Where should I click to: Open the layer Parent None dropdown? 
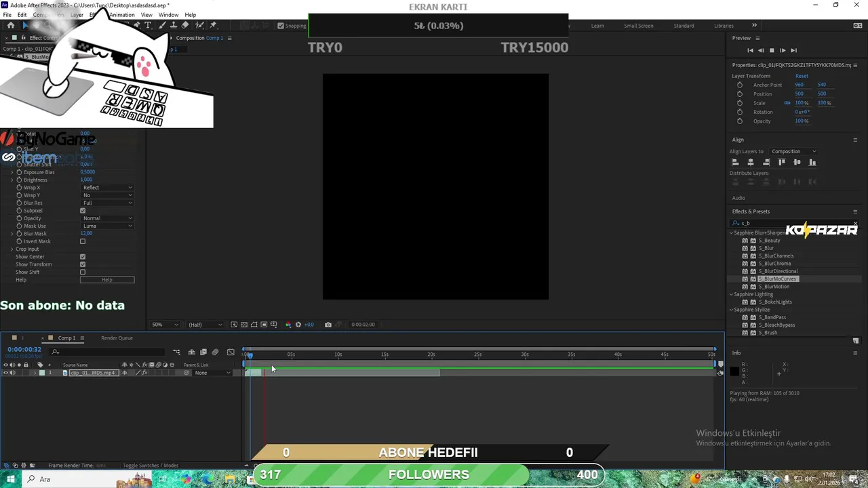point(211,373)
